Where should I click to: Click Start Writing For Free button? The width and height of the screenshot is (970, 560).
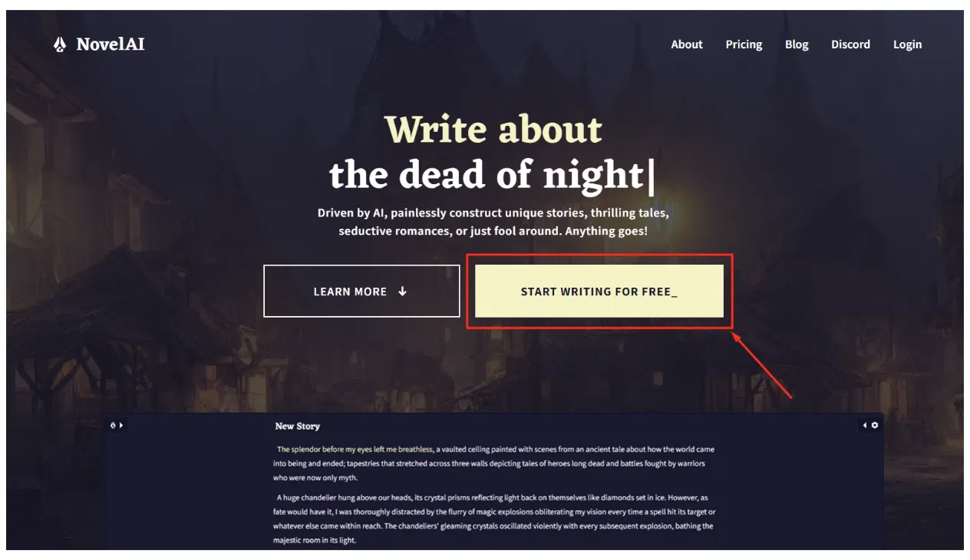(x=599, y=292)
